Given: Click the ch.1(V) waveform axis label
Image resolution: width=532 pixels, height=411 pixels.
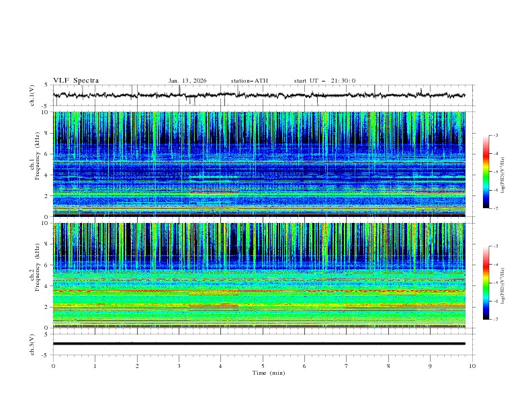Looking at the screenshot, I should 32,95.
